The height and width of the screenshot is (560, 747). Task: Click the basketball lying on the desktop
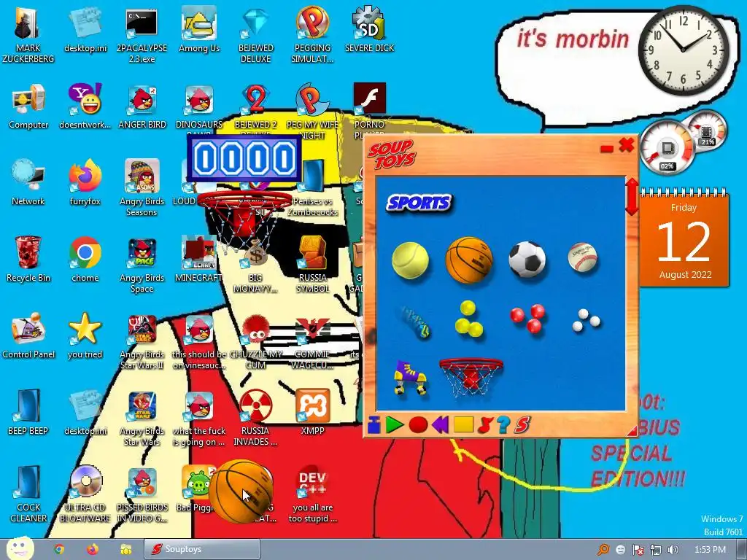pyautogui.click(x=241, y=491)
